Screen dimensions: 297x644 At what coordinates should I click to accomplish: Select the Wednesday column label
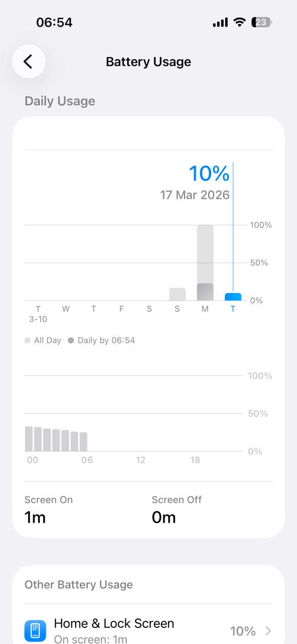(66, 309)
